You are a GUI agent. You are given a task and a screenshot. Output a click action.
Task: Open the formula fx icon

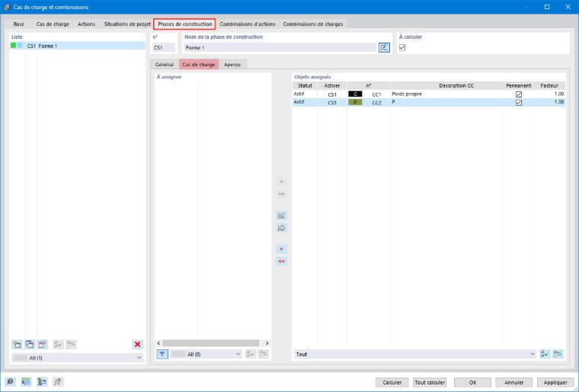click(x=58, y=381)
